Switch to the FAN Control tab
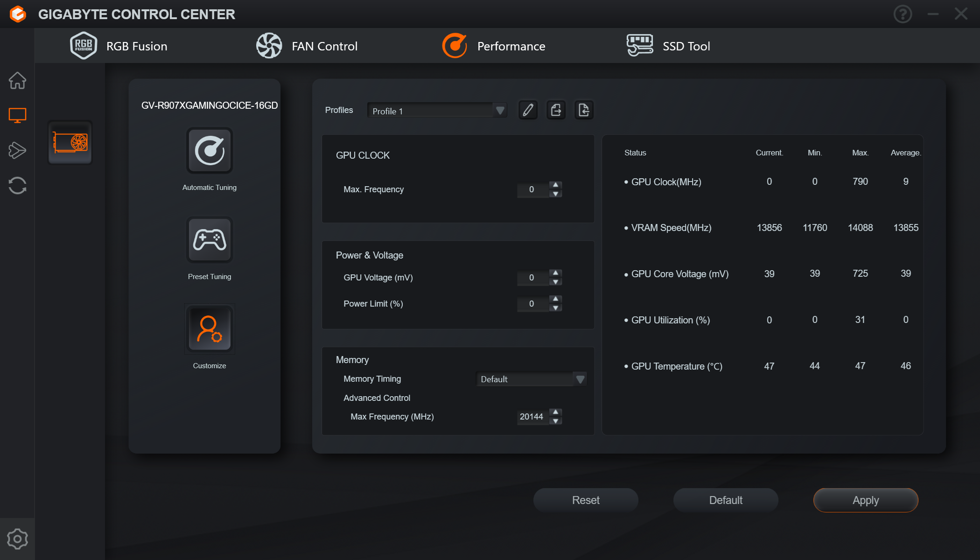Screen dimensions: 980x560 [x=307, y=46]
